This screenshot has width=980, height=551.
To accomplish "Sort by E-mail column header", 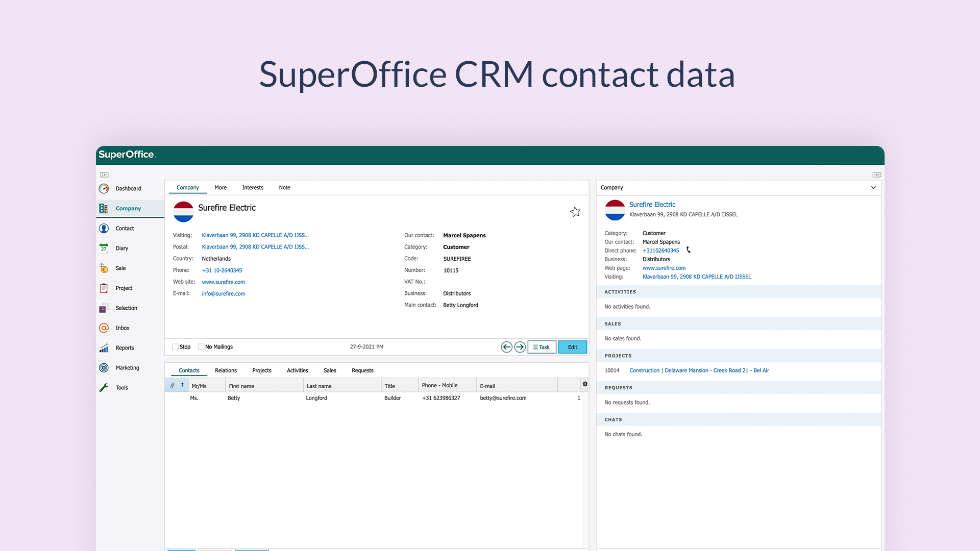I will coord(517,386).
